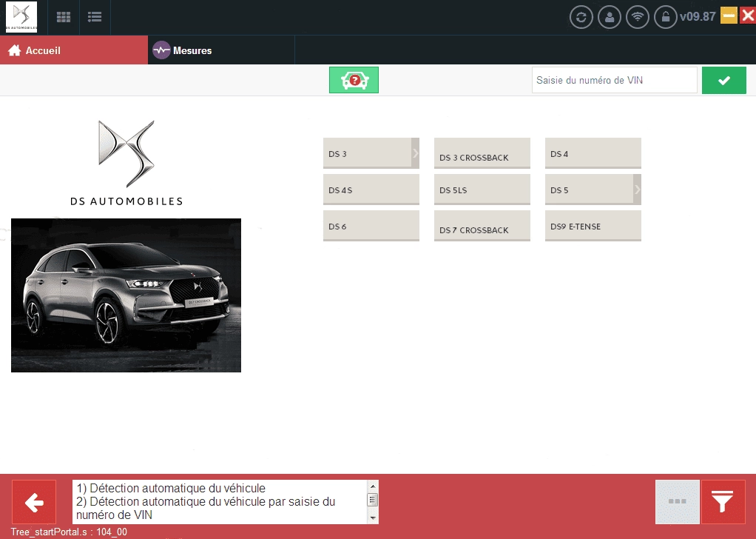Screen dimensions: 756x539
Task: Open the list view icon
Action: 95,17
